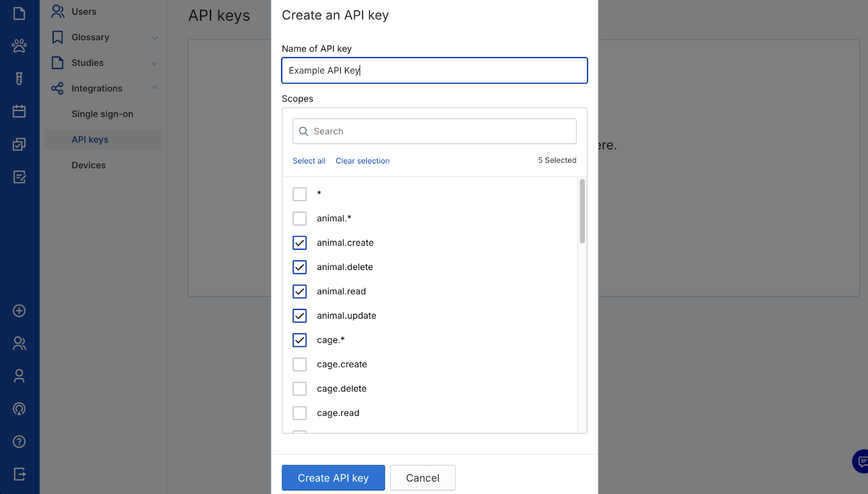868x494 pixels.
Task: Focus the scopes Search field
Action: point(434,131)
